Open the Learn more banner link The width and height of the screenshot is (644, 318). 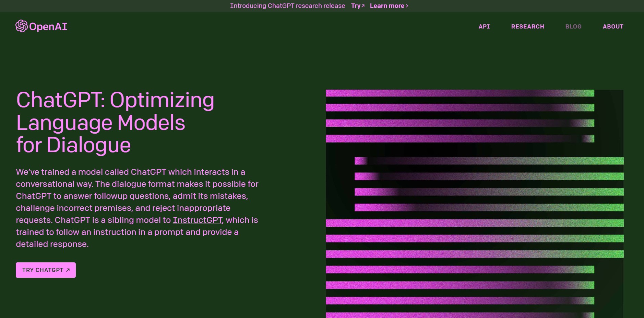(x=387, y=6)
